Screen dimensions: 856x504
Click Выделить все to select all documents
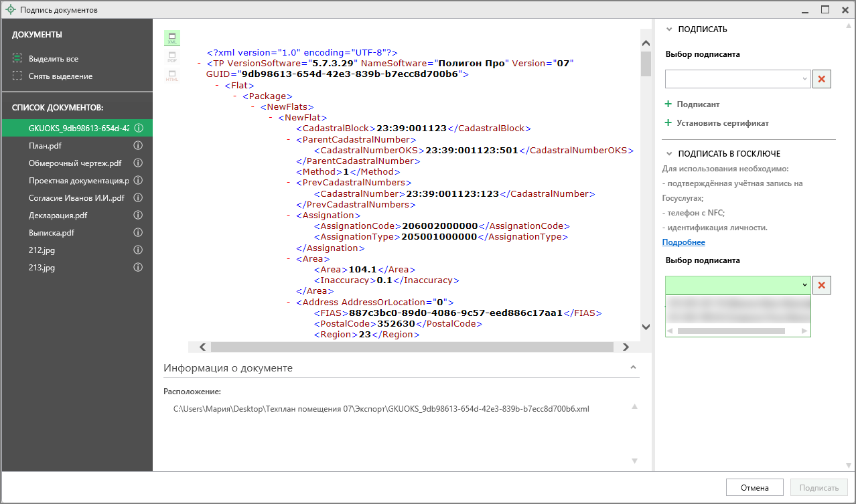pyautogui.click(x=53, y=59)
